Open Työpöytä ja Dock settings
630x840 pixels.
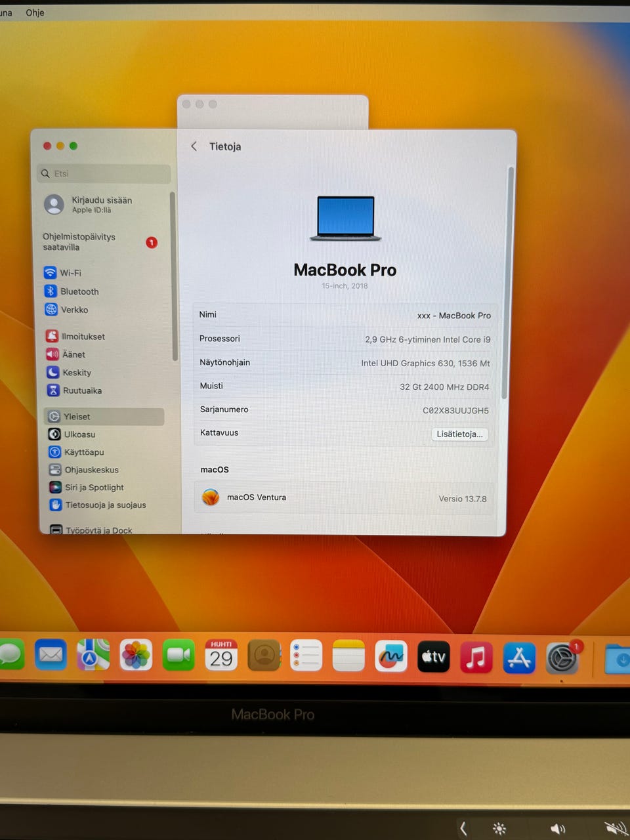tap(91, 530)
